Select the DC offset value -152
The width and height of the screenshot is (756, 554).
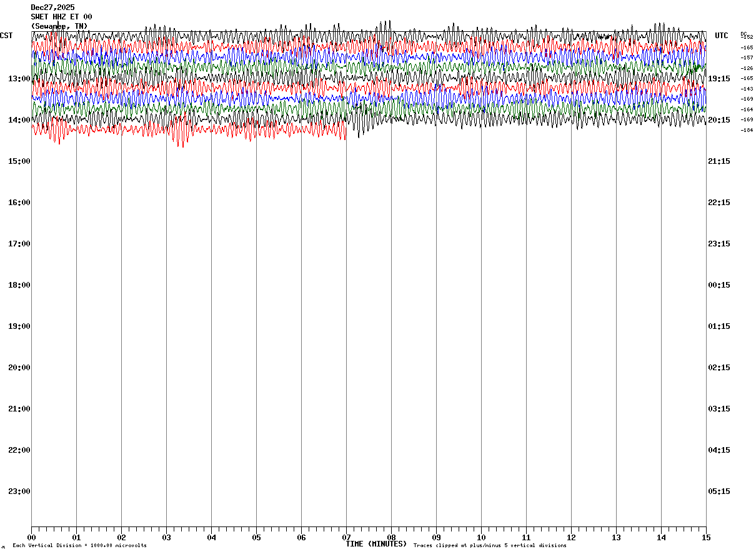pos(747,38)
